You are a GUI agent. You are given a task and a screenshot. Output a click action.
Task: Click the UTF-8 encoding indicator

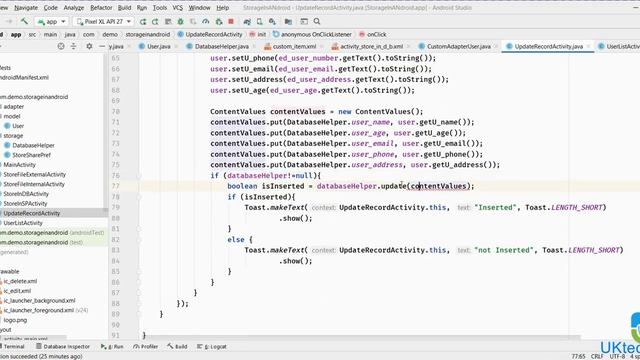click(x=617, y=356)
